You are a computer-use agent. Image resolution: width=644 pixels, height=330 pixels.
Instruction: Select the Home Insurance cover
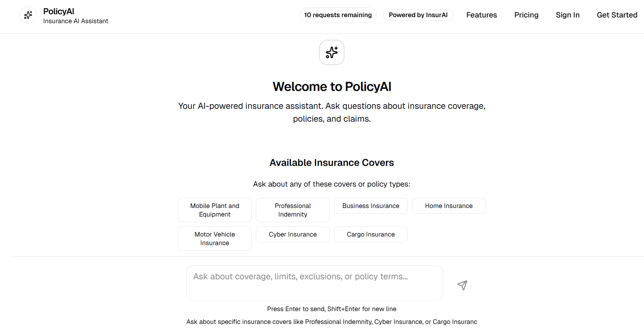pos(448,206)
